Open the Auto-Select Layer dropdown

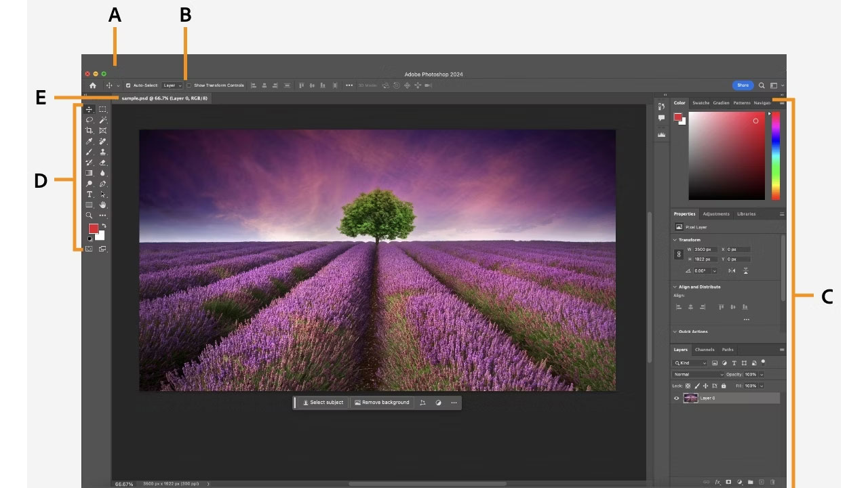(x=173, y=85)
